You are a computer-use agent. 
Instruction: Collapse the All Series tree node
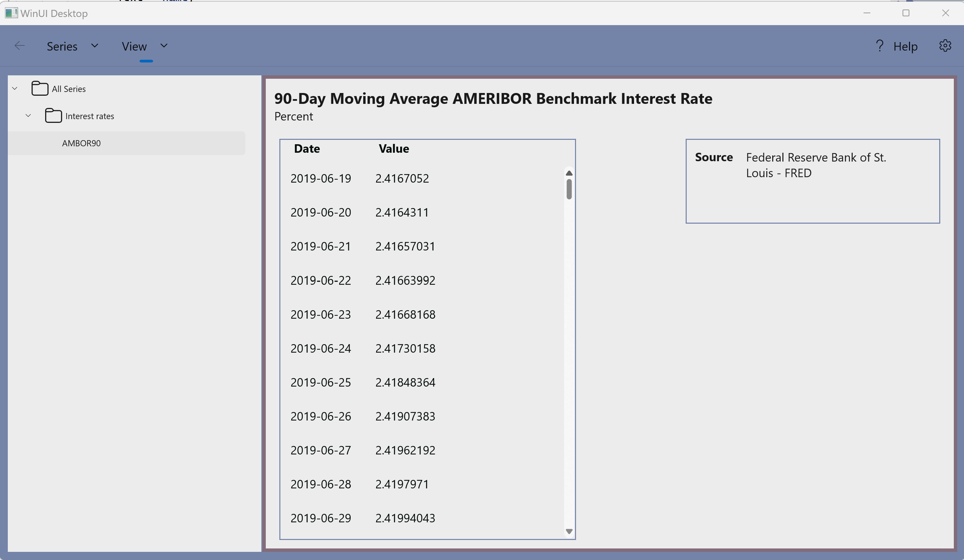tap(15, 88)
